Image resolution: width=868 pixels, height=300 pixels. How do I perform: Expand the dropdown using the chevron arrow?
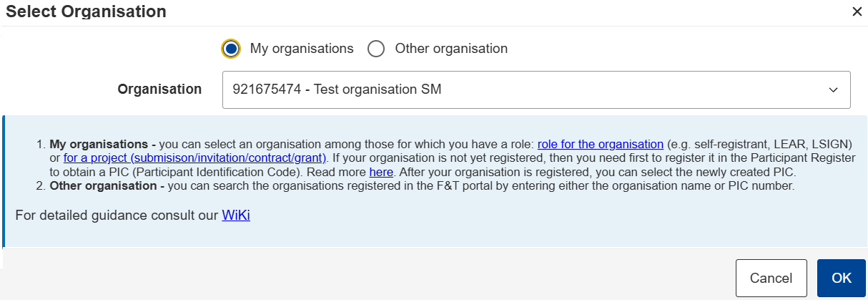[x=833, y=90]
